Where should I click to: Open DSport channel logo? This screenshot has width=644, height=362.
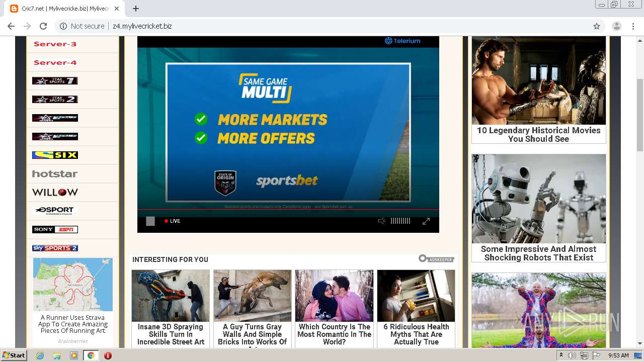(55, 211)
